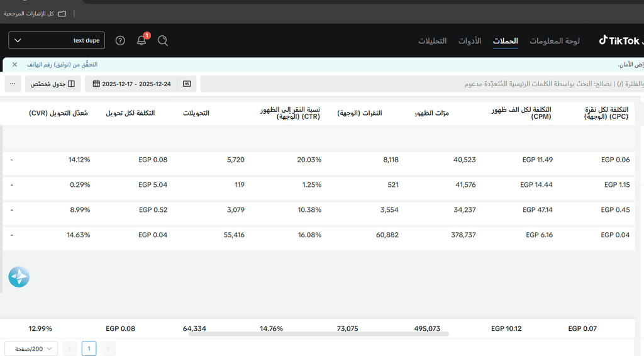
Task: Click the 20.03% CTR cell
Action: point(309,160)
